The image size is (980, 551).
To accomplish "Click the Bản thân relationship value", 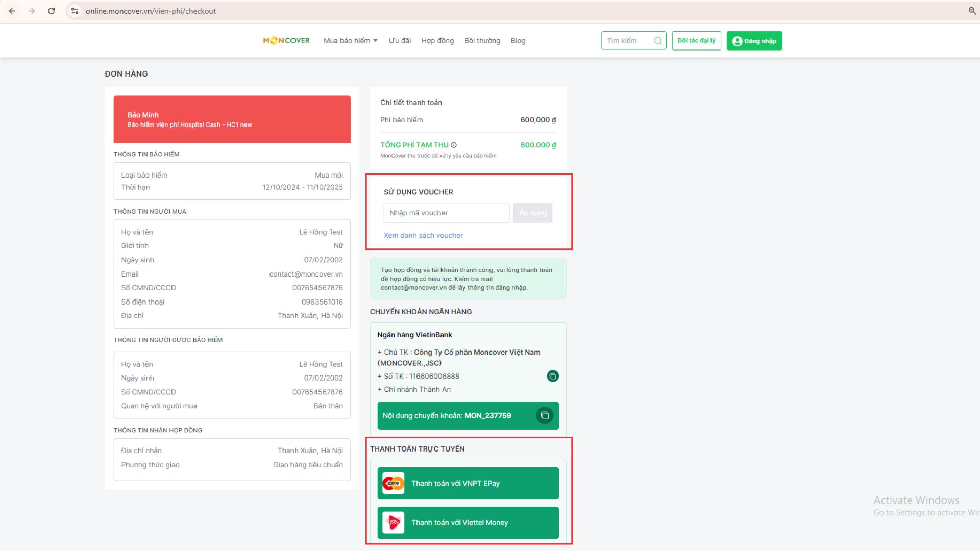I will click(x=328, y=406).
